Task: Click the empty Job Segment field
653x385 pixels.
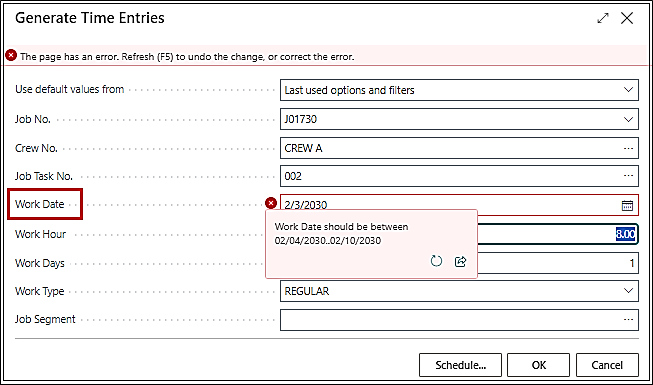Action: click(459, 320)
